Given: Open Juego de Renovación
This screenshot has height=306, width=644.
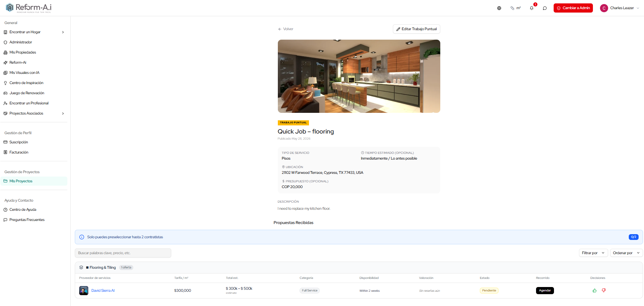Looking at the screenshot, I should pyautogui.click(x=27, y=93).
